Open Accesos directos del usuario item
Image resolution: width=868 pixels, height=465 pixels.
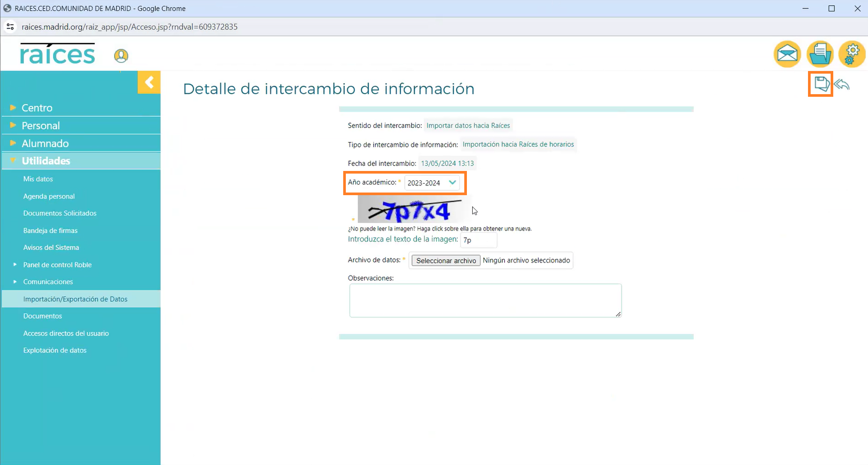click(x=66, y=333)
